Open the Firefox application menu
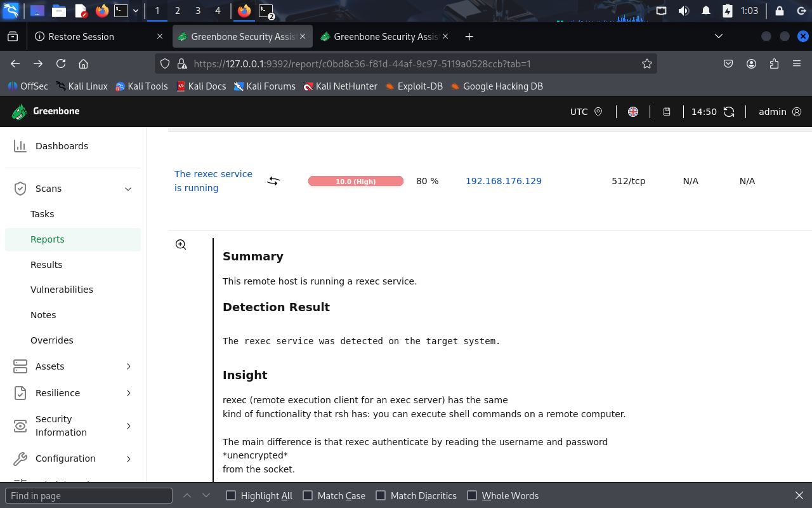 tap(797, 63)
